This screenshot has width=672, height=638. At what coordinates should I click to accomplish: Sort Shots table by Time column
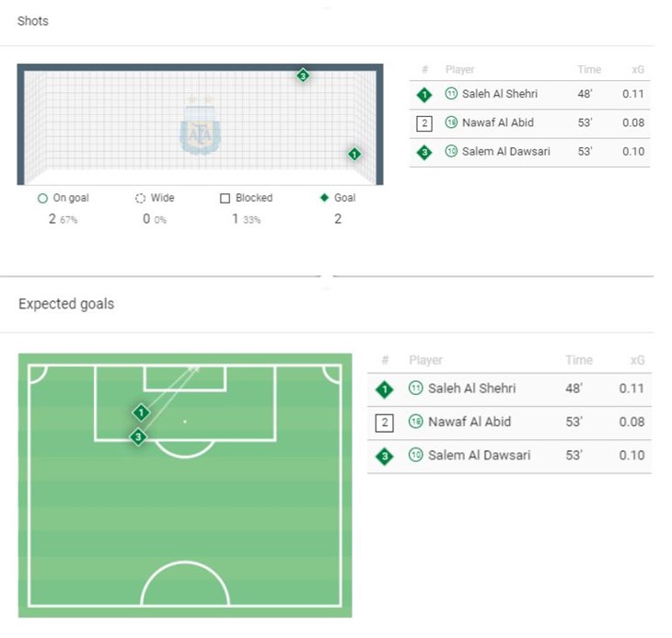point(589,70)
